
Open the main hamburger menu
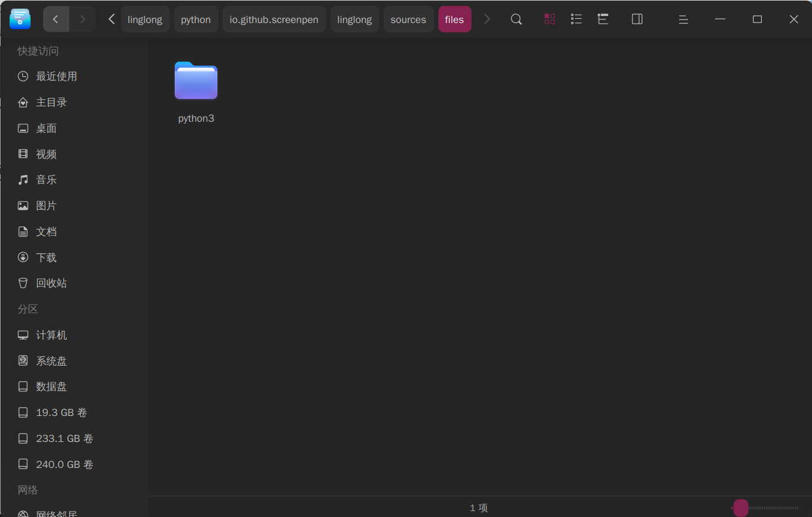[x=683, y=19]
